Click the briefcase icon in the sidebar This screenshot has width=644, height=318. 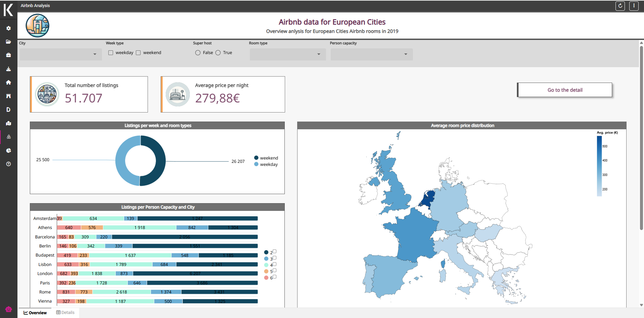click(x=8, y=55)
